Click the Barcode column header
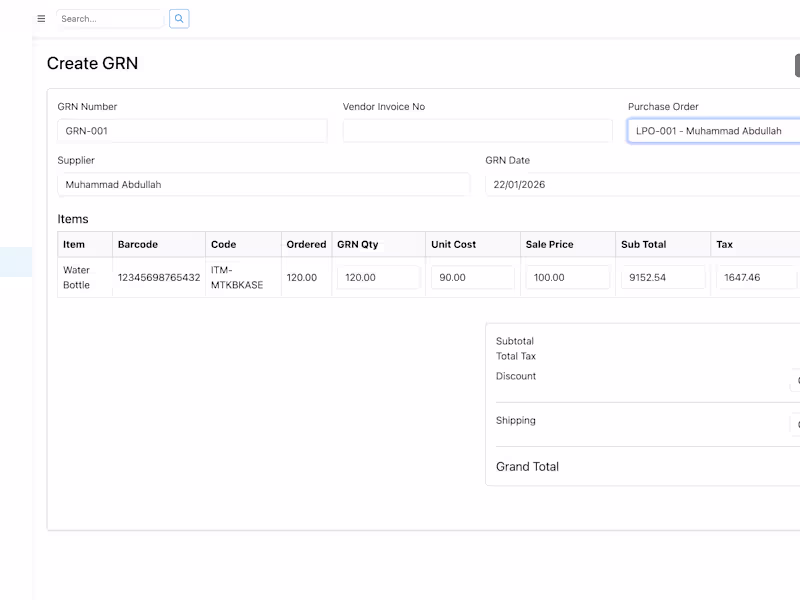The height and width of the screenshot is (600, 800). click(138, 244)
